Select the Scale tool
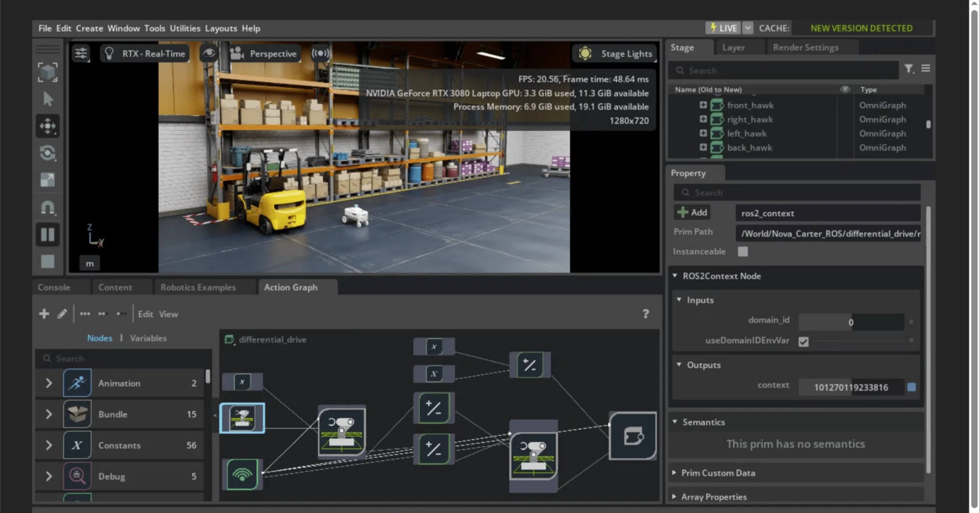 click(x=47, y=180)
